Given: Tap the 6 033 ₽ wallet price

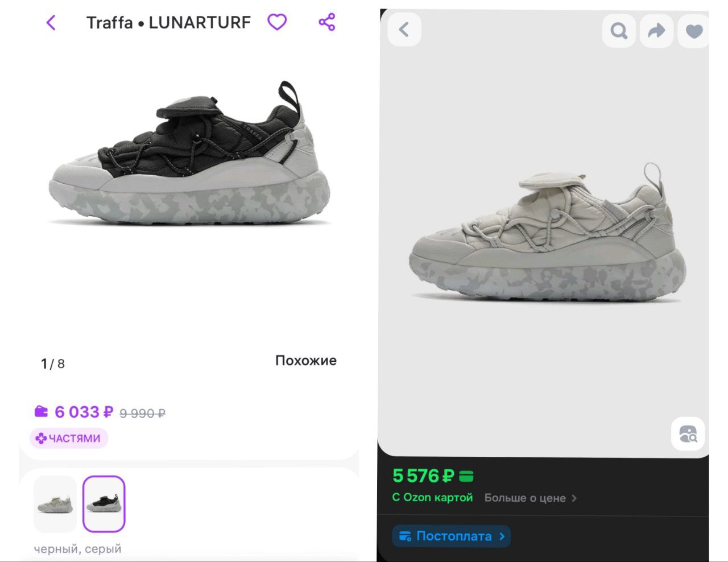Looking at the screenshot, I should point(84,412).
